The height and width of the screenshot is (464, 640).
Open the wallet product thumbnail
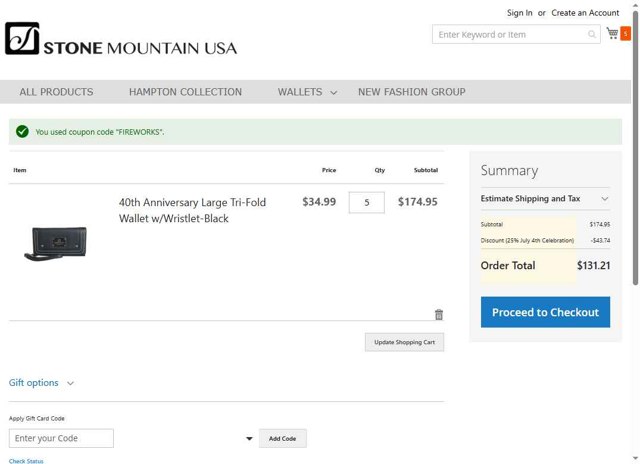[x=56, y=244]
